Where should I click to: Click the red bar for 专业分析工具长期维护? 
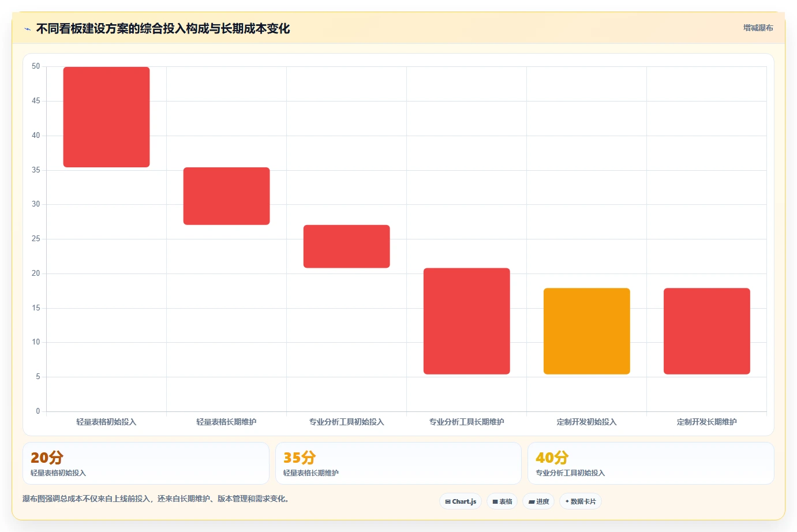coord(466,321)
